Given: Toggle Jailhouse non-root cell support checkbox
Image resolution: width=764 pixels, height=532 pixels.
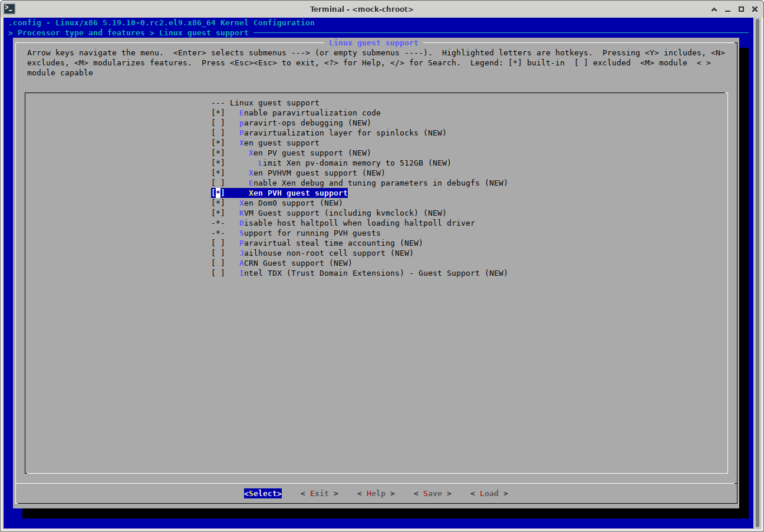Looking at the screenshot, I should coord(218,253).
